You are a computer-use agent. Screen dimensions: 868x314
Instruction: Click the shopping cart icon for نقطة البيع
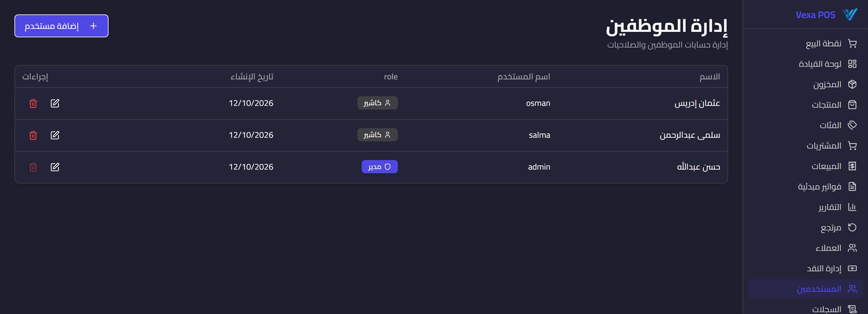coord(852,43)
